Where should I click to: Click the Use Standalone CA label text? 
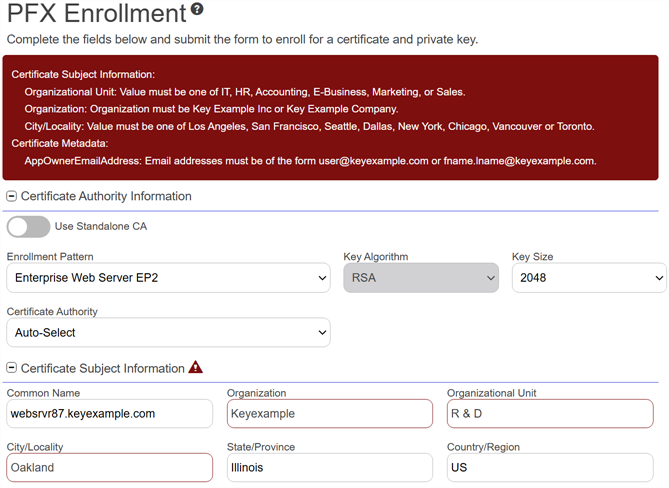pos(100,226)
